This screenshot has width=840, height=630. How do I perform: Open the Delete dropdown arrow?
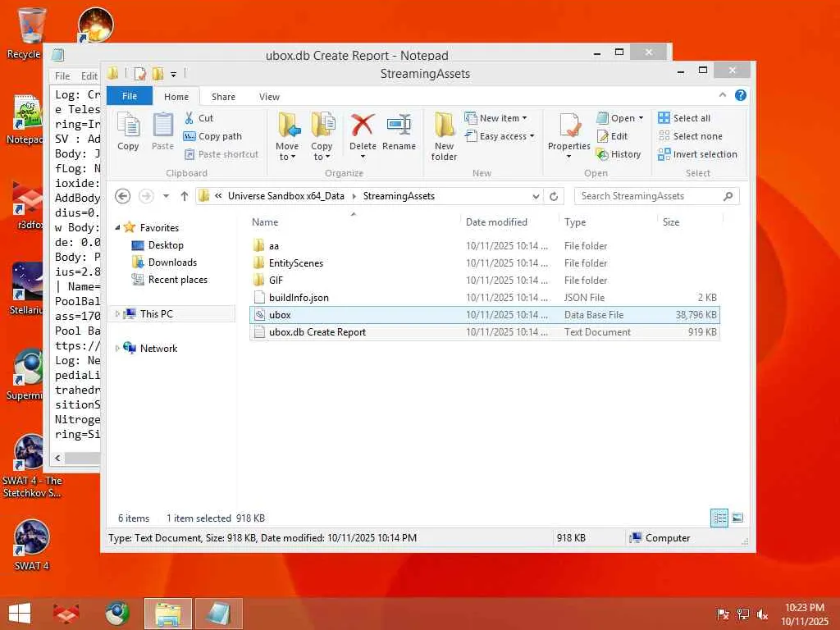[x=363, y=157]
